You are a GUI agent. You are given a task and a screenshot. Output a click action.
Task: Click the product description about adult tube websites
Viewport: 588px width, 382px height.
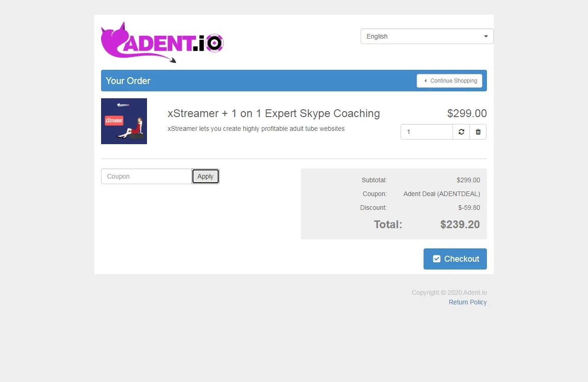click(256, 129)
